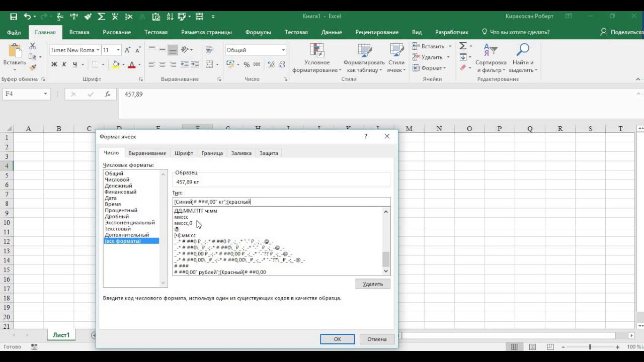This screenshot has height=362, width=644.
Task: Select Процентный in number formats list
Action: [x=121, y=210]
